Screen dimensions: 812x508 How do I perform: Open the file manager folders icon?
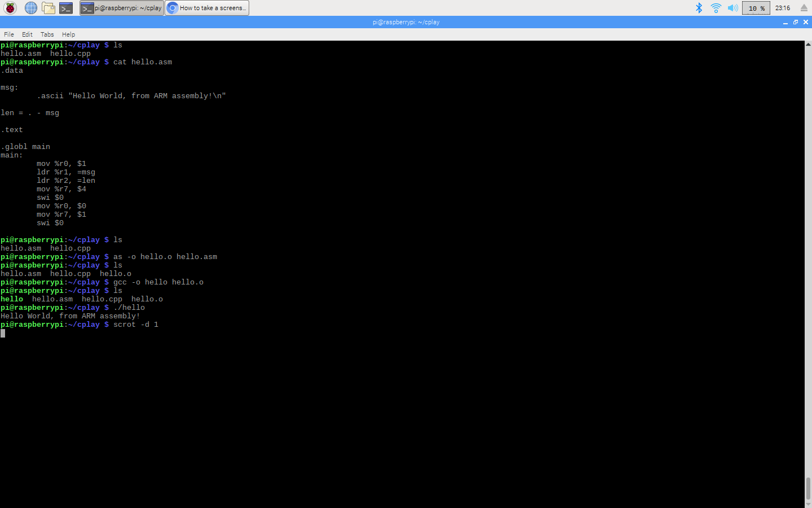click(48, 8)
